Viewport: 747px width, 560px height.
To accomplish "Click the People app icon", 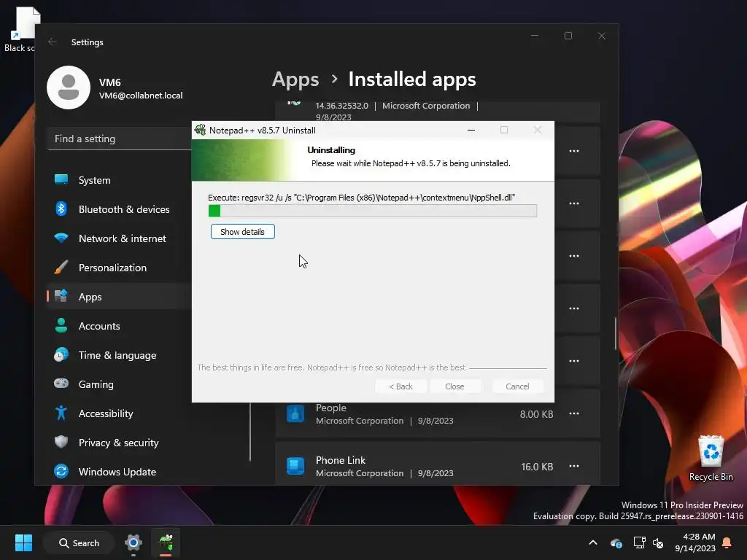I will point(295,413).
